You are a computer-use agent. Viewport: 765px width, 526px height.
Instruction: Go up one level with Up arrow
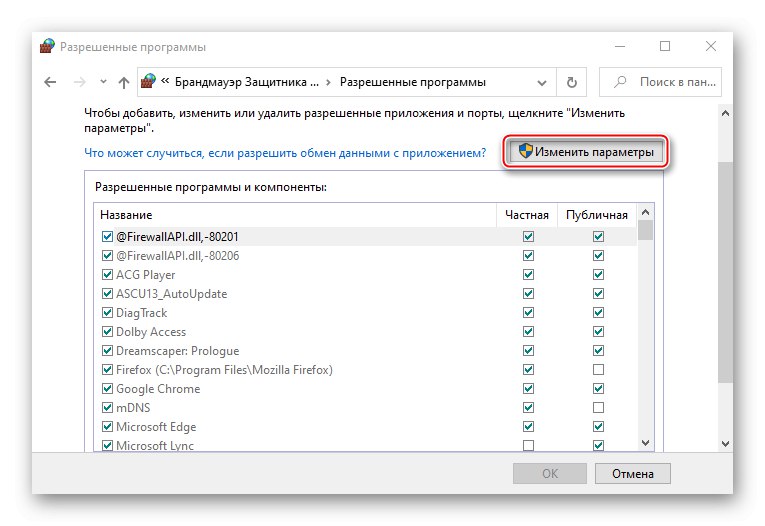pyautogui.click(x=124, y=82)
